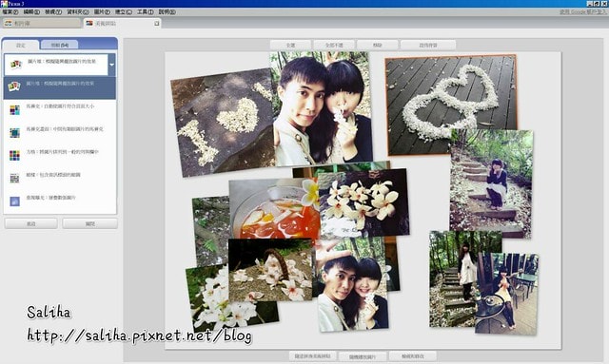Open the File menu
Viewport: 609px width, 364px height.
10,12
